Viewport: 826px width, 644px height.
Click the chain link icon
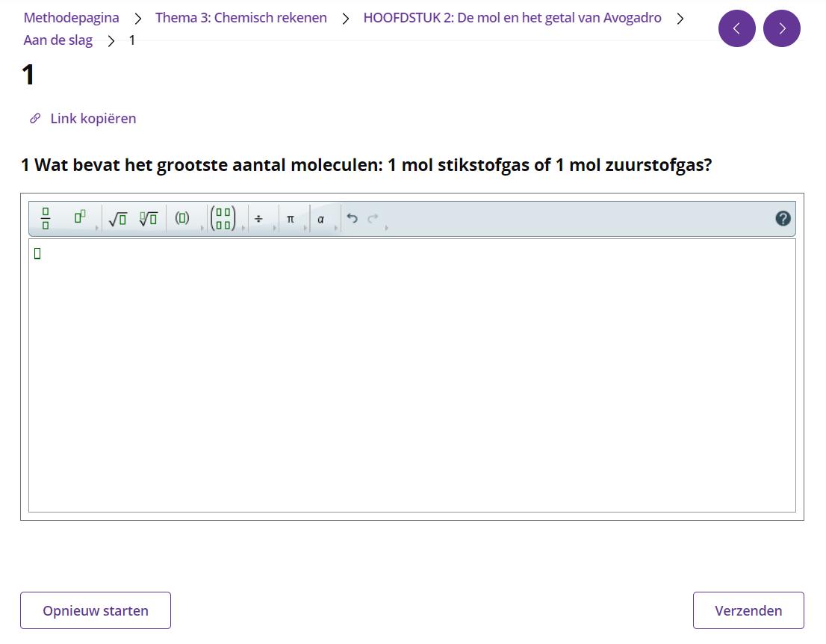coord(35,119)
